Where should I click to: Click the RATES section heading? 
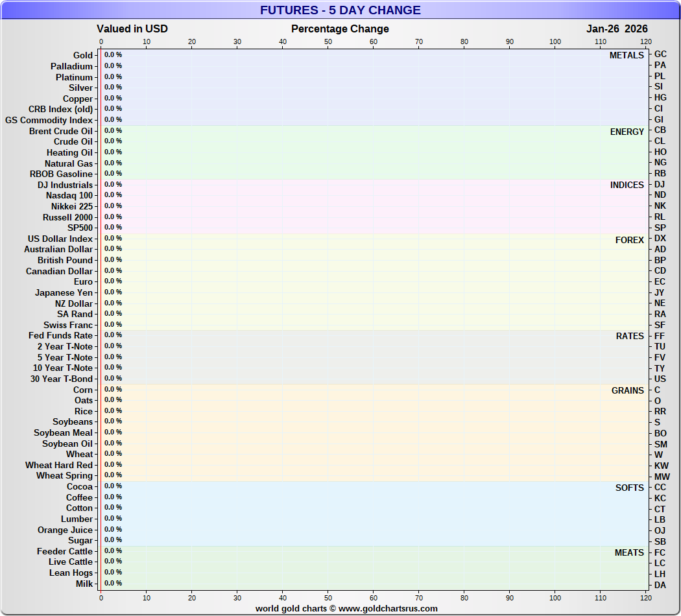630,336
